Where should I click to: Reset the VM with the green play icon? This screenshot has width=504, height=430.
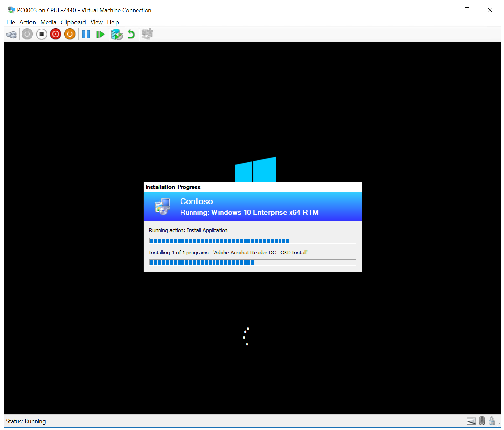coord(100,34)
